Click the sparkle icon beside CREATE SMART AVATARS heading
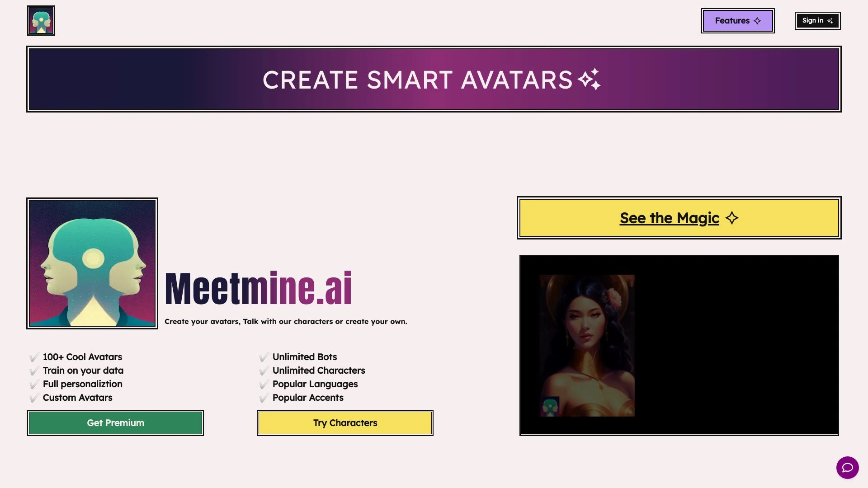 (590, 80)
